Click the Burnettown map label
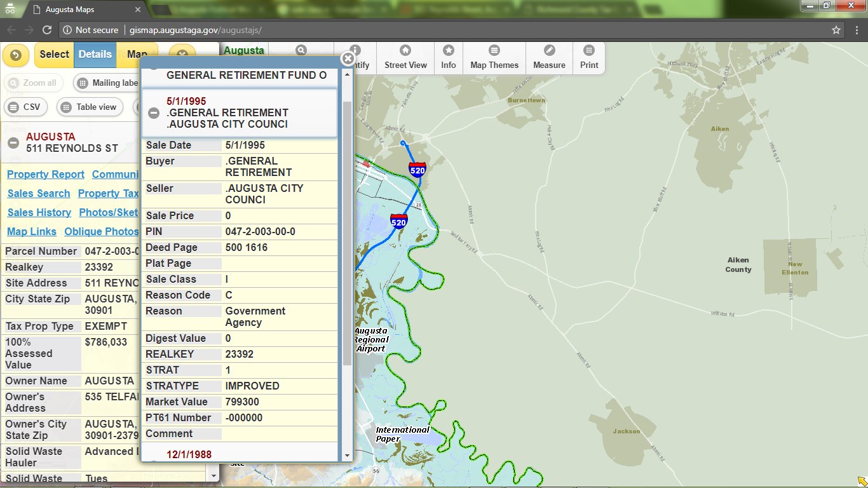The image size is (868, 488). point(526,100)
